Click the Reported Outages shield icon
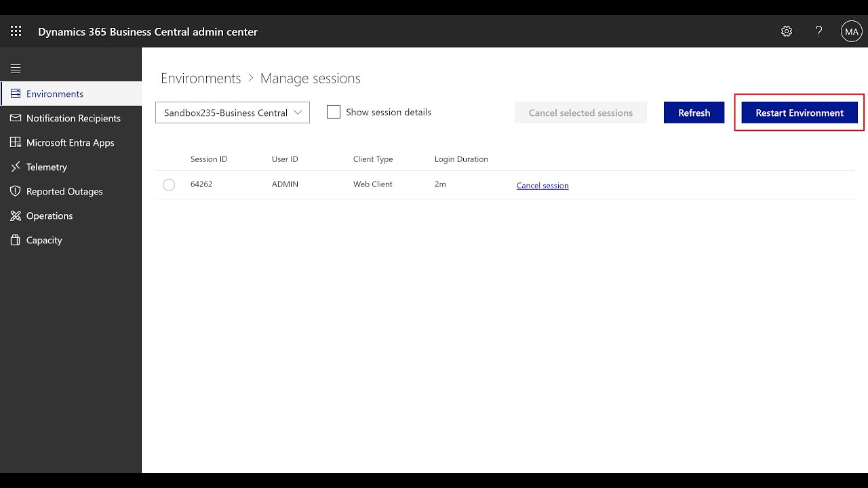The image size is (868, 488). click(x=16, y=191)
